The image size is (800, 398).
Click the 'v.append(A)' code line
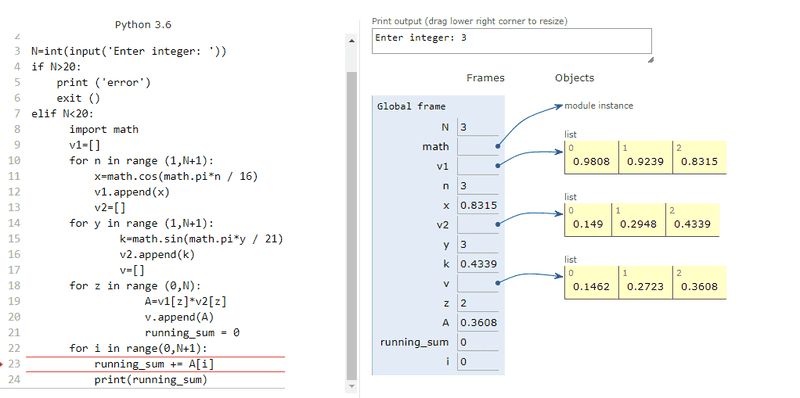point(179,317)
